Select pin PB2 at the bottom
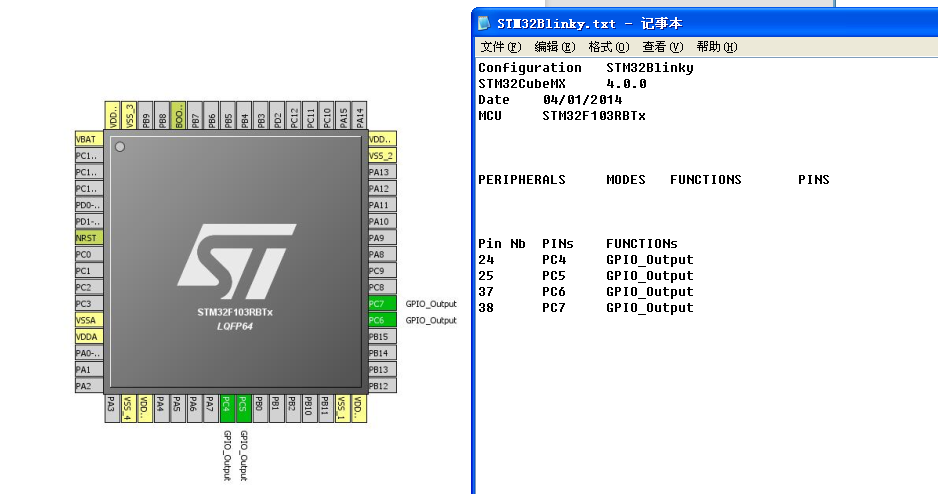Viewport: 938px width, 494px height. click(x=293, y=408)
